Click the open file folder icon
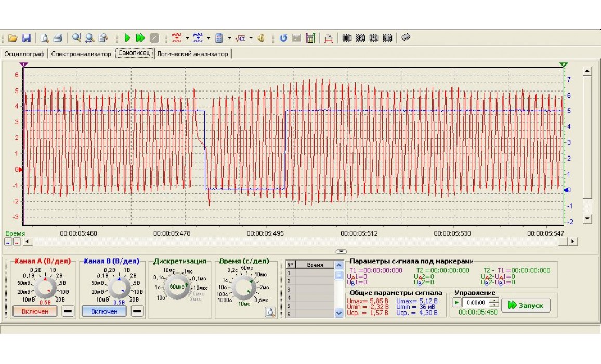Viewport: 601px width, 364px height. click(13, 38)
